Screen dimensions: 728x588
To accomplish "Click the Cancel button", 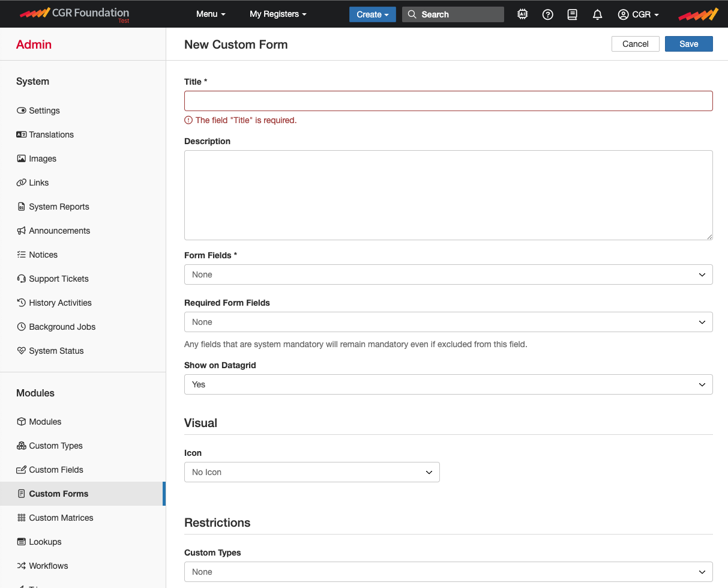I will pos(636,44).
